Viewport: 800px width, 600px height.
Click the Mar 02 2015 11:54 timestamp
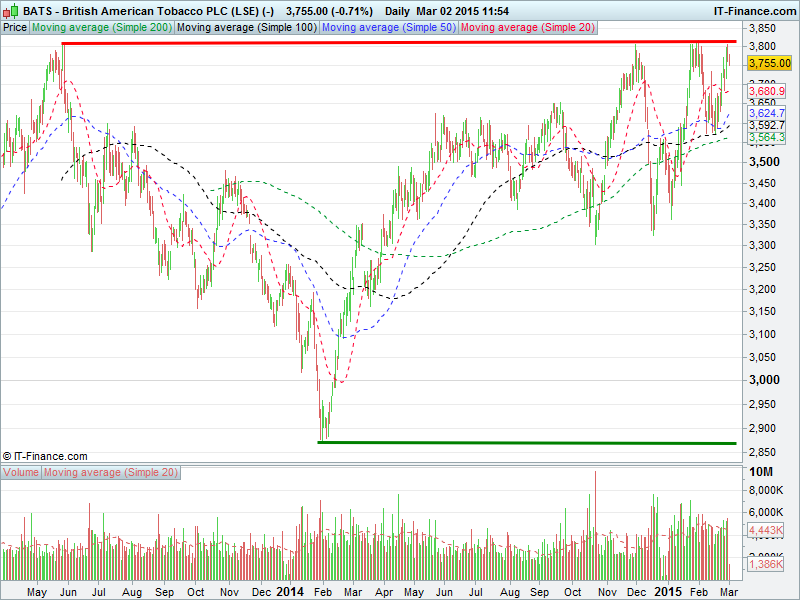(x=462, y=11)
